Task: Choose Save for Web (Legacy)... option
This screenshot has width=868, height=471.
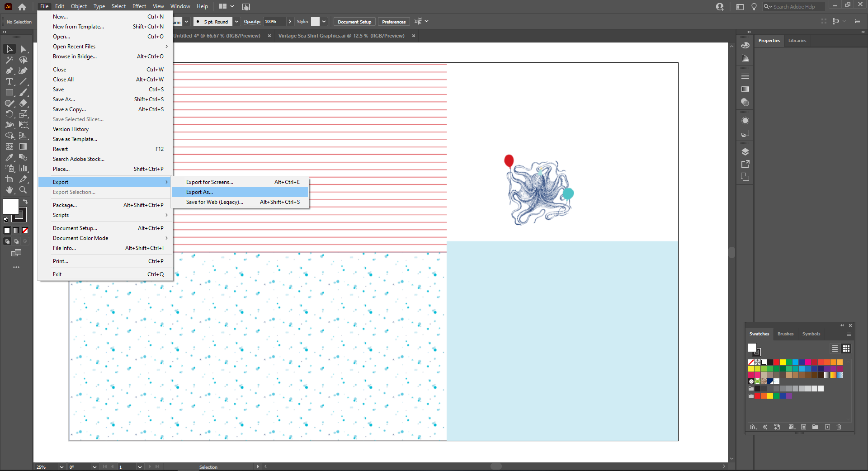Action: [240, 202]
